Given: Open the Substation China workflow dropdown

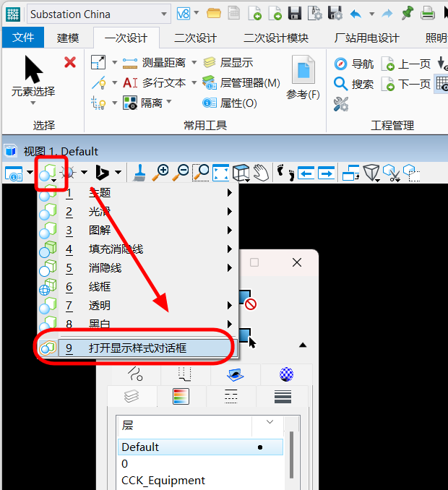Looking at the screenshot, I should pos(99,14).
